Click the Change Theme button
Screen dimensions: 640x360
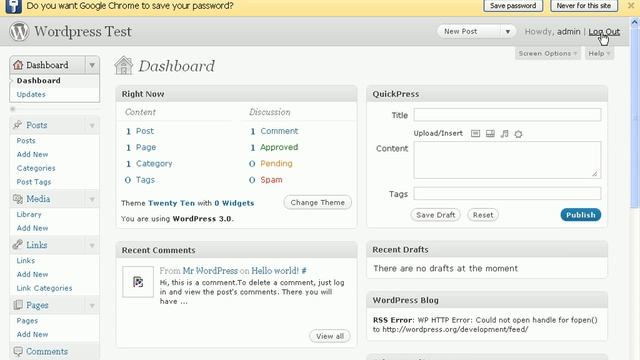(x=318, y=202)
